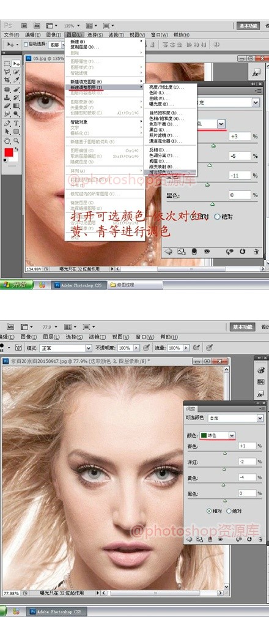Select 绝对 radio button in 修图20原图 adjustments panel

click(229, 511)
